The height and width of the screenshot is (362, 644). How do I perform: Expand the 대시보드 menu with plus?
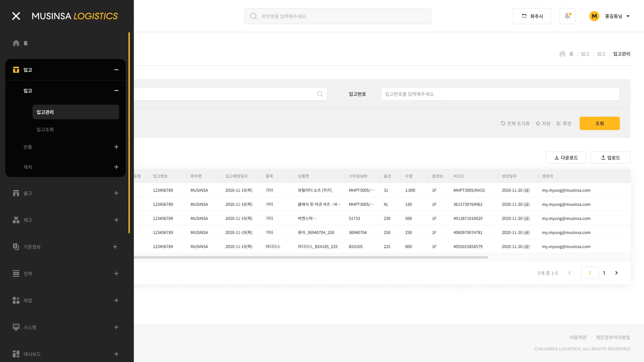click(116, 354)
